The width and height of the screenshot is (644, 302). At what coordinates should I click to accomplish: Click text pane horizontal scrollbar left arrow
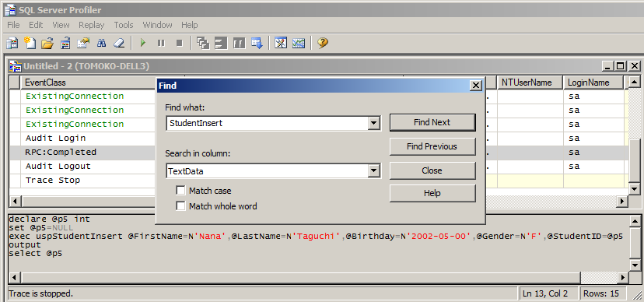pyautogui.click(x=14, y=278)
